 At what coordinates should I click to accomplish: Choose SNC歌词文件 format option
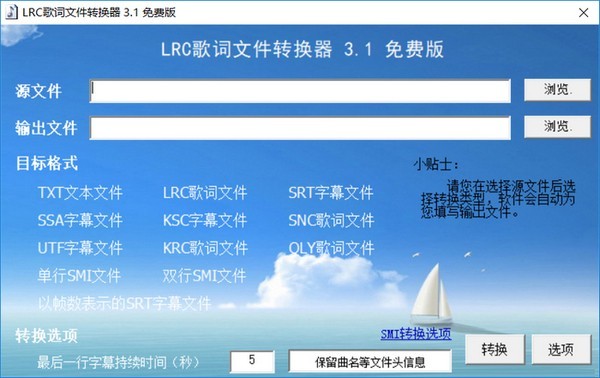331,220
